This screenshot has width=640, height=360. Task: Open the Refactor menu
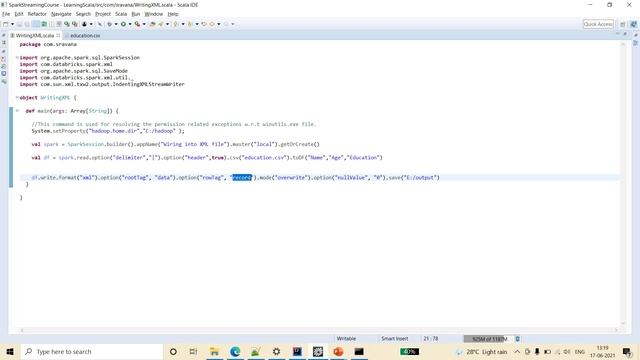coord(37,14)
